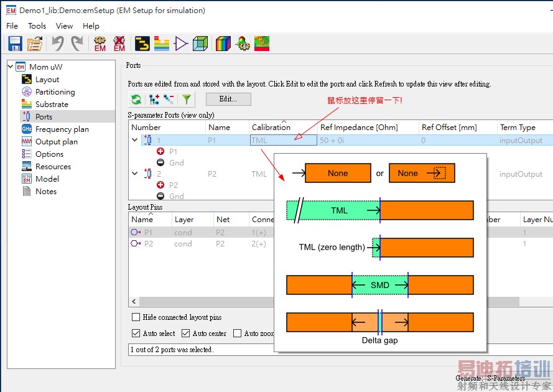Image resolution: width=553 pixels, height=392 pixels.
Task: Open substrate editor toolbar icon
Action: [162, 44]
